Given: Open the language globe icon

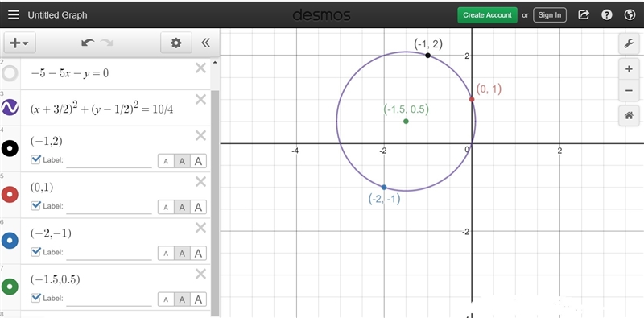Looking at the screenshot, I should tap(630, 14).
